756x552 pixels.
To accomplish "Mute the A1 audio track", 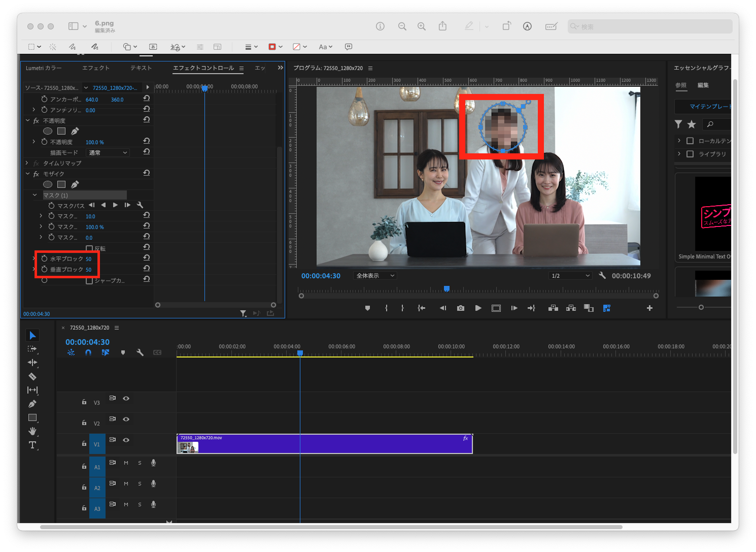I will pos(126,463).
